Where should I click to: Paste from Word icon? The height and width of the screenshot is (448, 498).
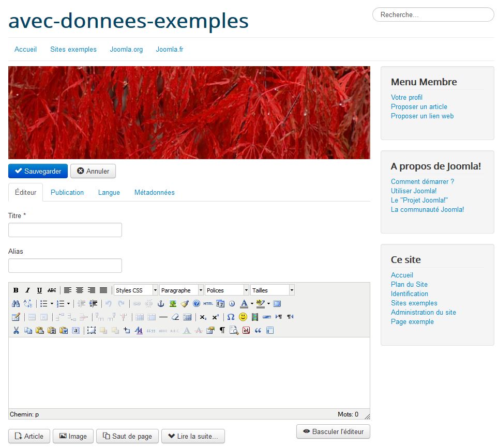pyautogui.click(x=64, y=330)
